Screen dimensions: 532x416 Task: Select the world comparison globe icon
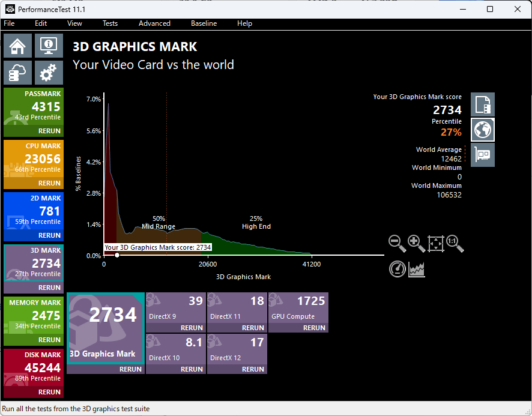(x=483, y=130)
